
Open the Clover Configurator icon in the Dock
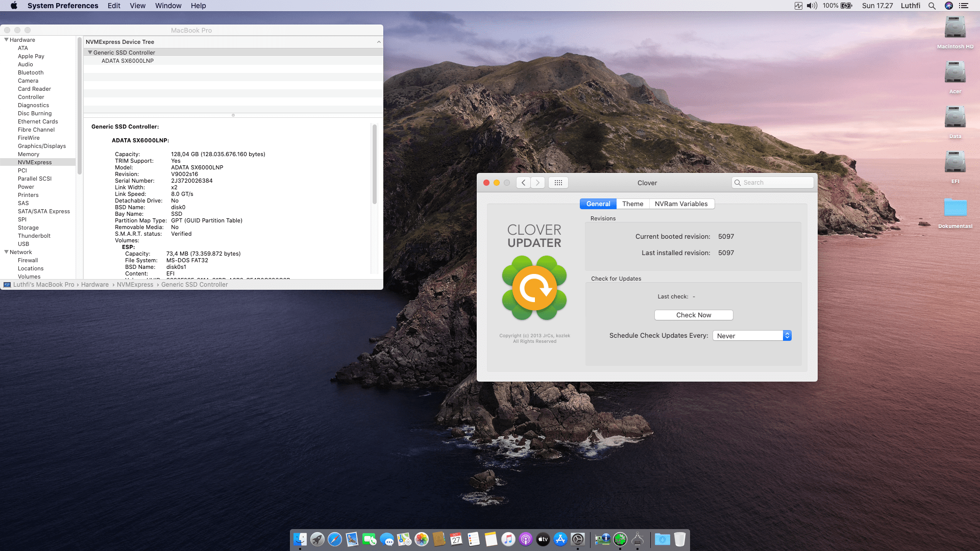[x=620, y=539]
